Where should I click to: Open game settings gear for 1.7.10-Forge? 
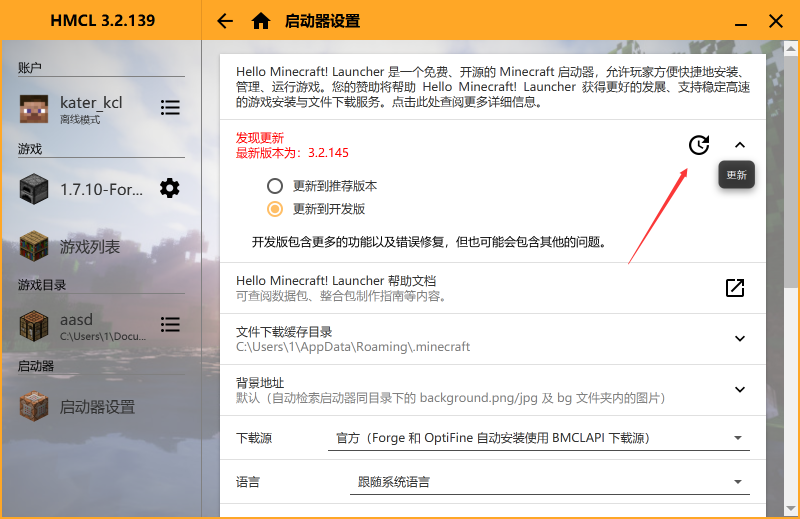[x=170, y=188]
